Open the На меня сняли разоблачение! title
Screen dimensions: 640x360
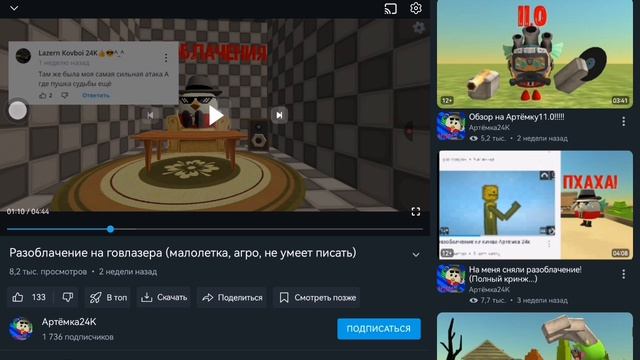point(525,274)
